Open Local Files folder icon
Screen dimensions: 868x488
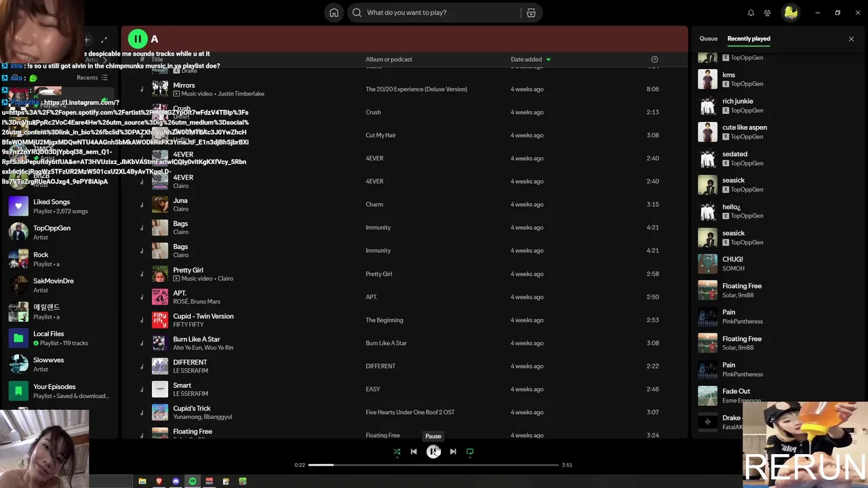pyautogui.click(x=18, y=338)
